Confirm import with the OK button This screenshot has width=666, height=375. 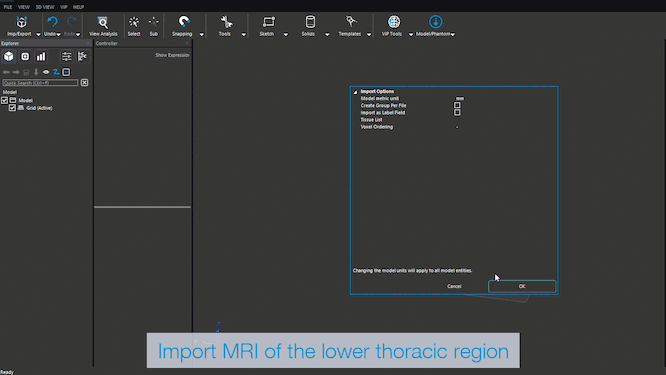522,286
